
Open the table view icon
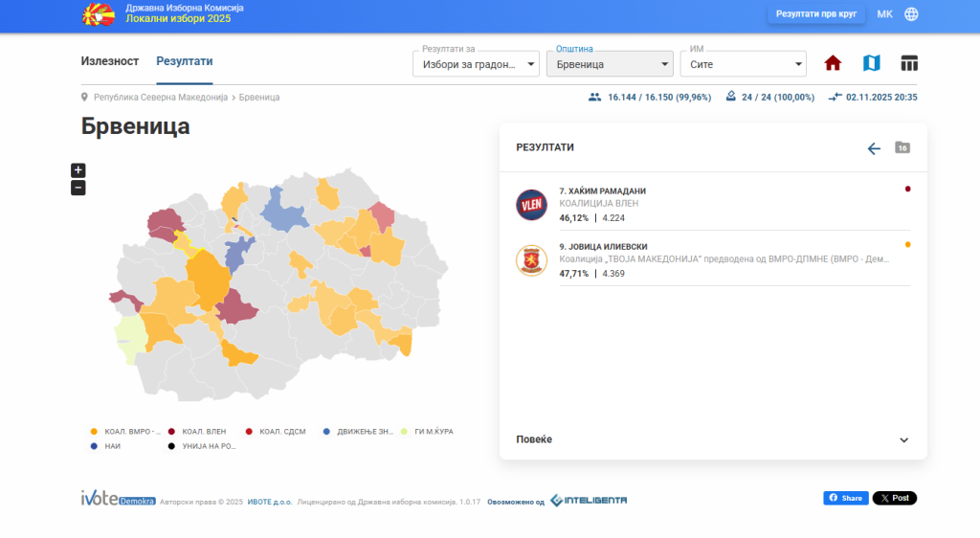click(x=909, y=63)
